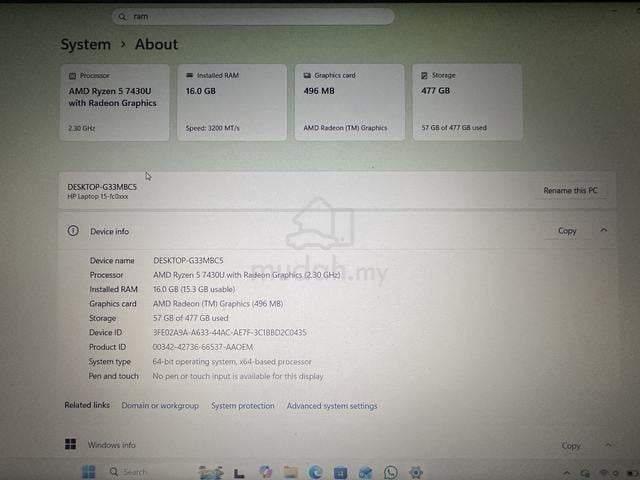Viewport: 640px width, 480px height.
Task: Open the Windows Start menu
Action: pyautogui.click(x=89, y=472)
